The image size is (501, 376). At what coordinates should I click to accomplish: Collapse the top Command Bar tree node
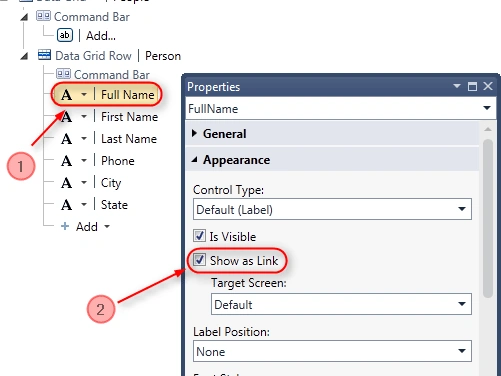pyautogui.click(x=24, y=17)
